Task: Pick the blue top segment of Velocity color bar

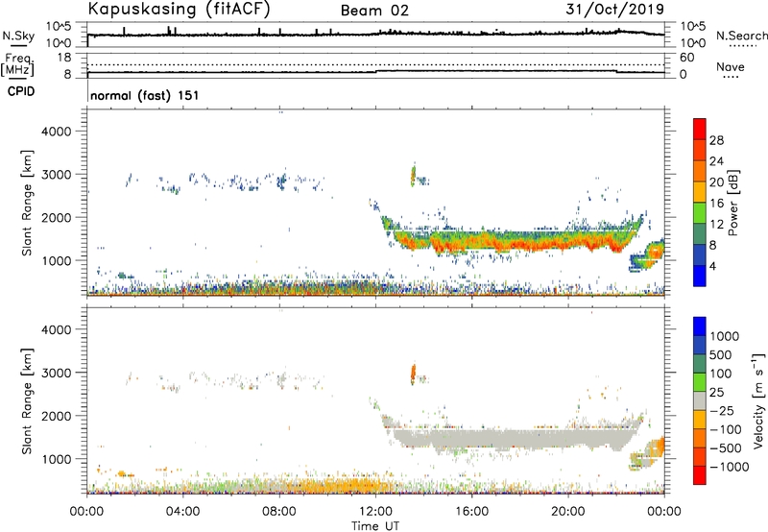Action: 700,326
